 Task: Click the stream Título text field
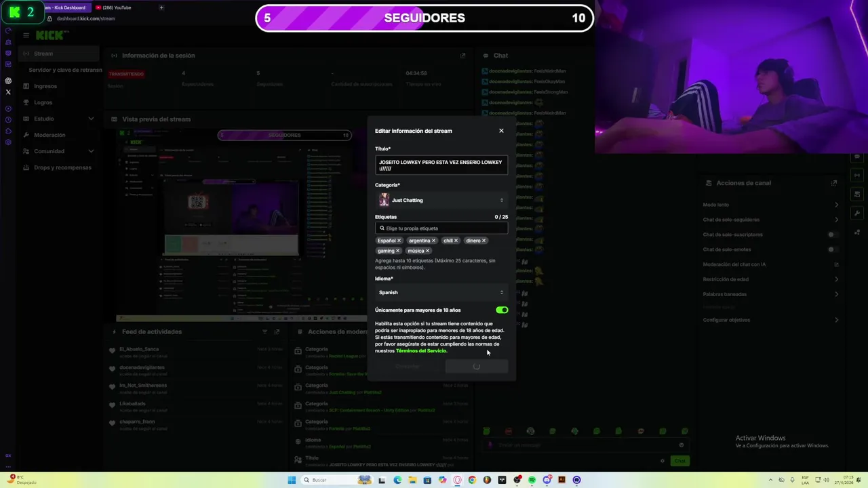pos(441,165)
